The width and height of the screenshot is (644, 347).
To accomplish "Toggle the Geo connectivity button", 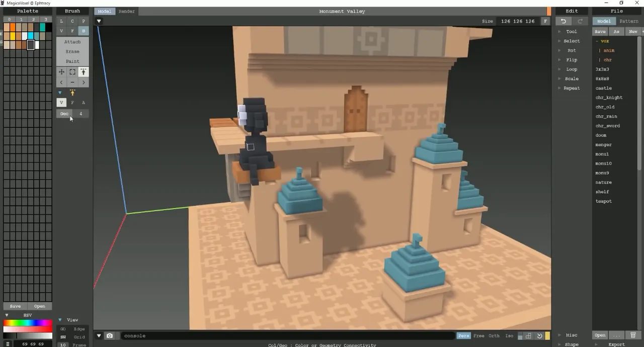I will (x=64, y=114).
